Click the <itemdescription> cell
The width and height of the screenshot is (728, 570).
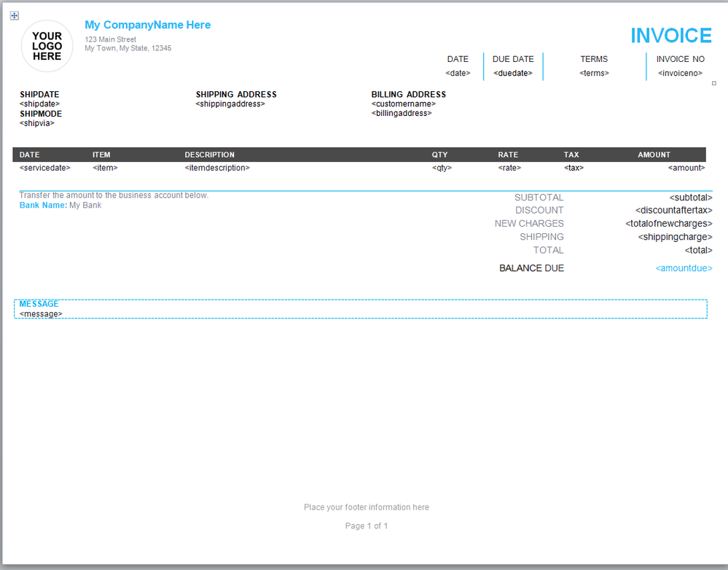click(x=217, y=168)
